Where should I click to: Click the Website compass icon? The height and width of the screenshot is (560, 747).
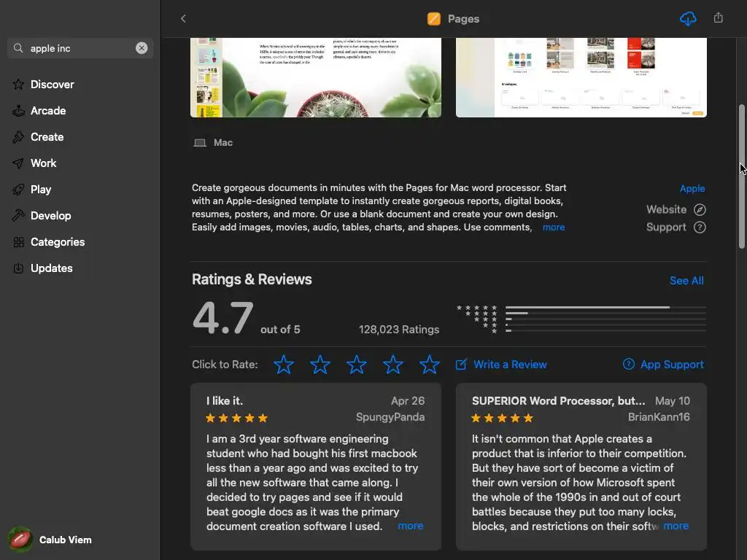pos(700,209)
